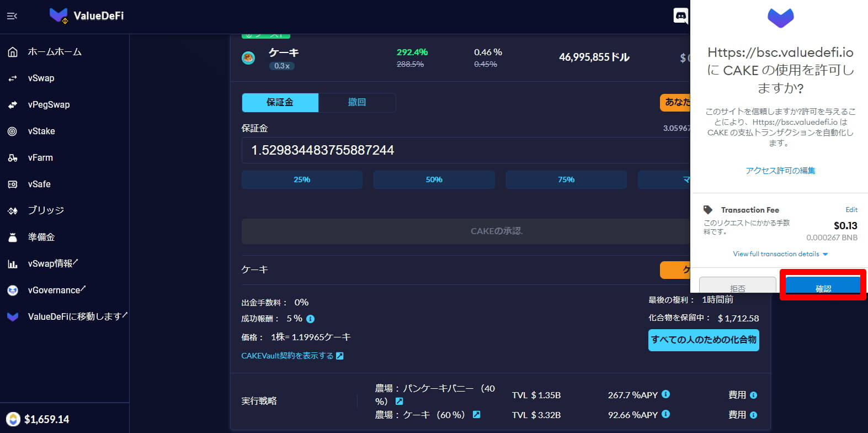Image resolution: width=868 pixels, height=433 pixels.
Task: Click the vSwap arrows icon
Action: click(13, 78)
